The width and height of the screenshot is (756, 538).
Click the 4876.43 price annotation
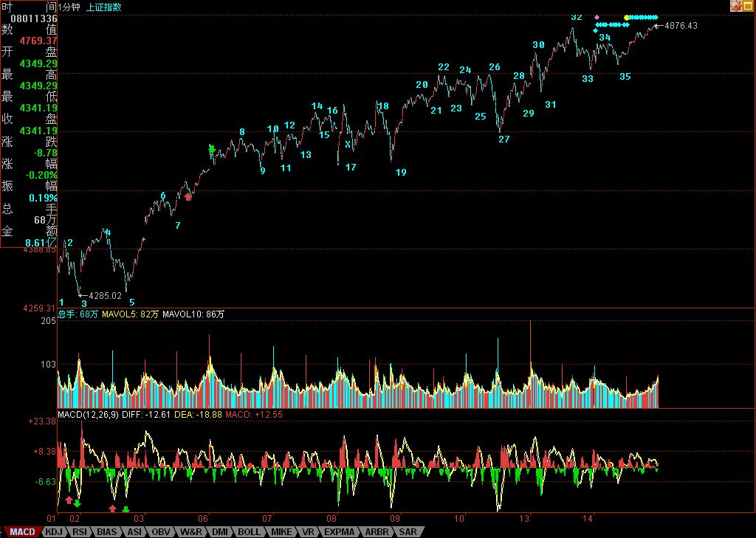pyautogui.click(x=681, y=26)
